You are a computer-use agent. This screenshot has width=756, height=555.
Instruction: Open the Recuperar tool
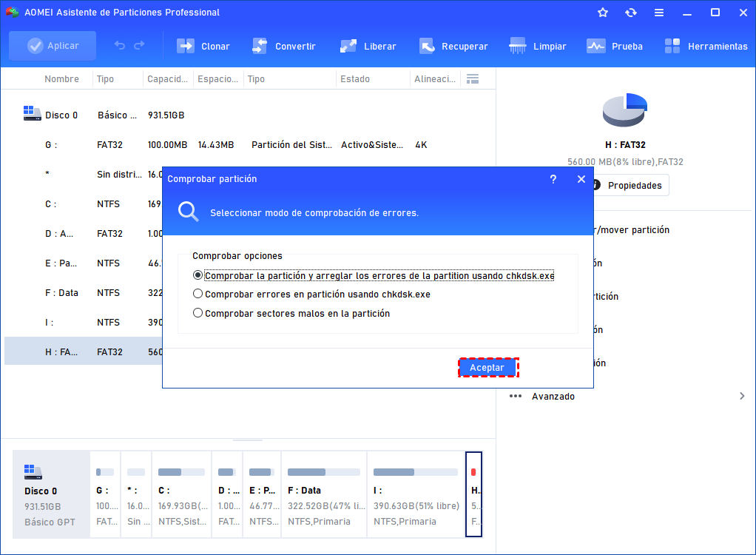tap(453, 47)
